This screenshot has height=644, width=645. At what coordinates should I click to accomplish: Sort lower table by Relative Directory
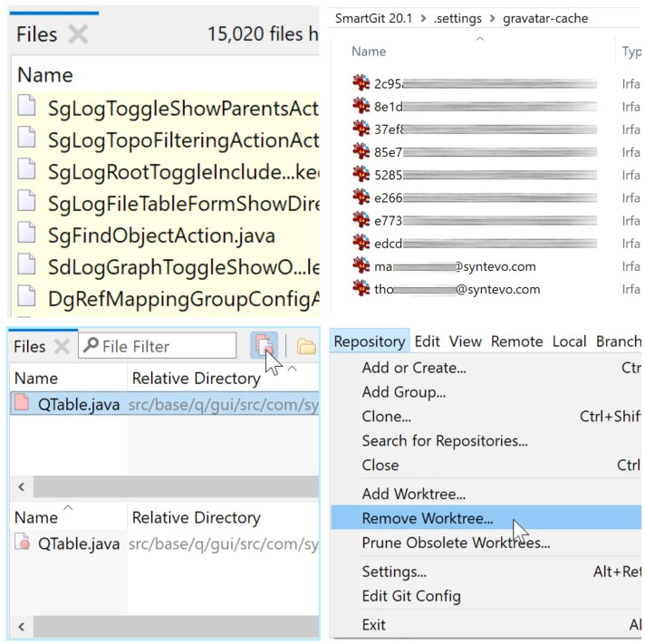[197, 517]
